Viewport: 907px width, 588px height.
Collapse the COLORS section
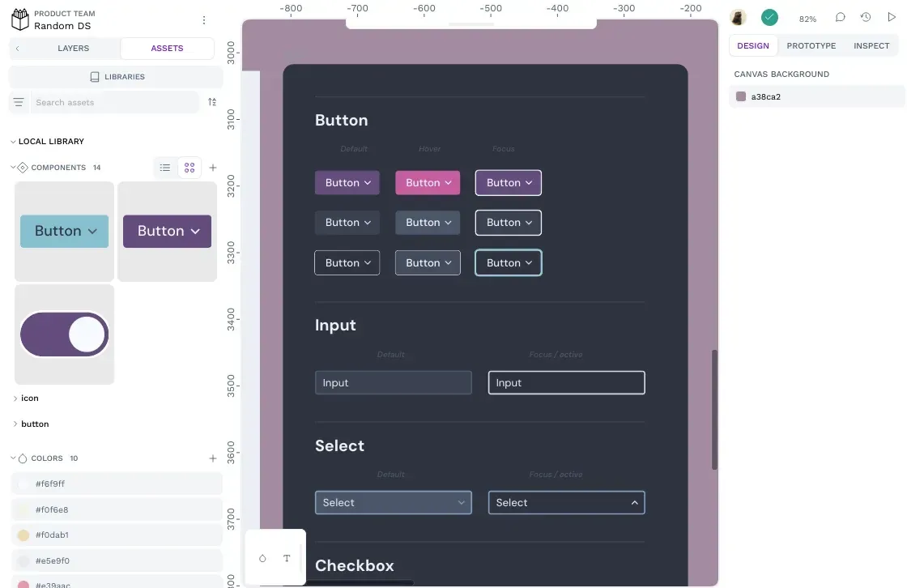[x=13, y=458]
